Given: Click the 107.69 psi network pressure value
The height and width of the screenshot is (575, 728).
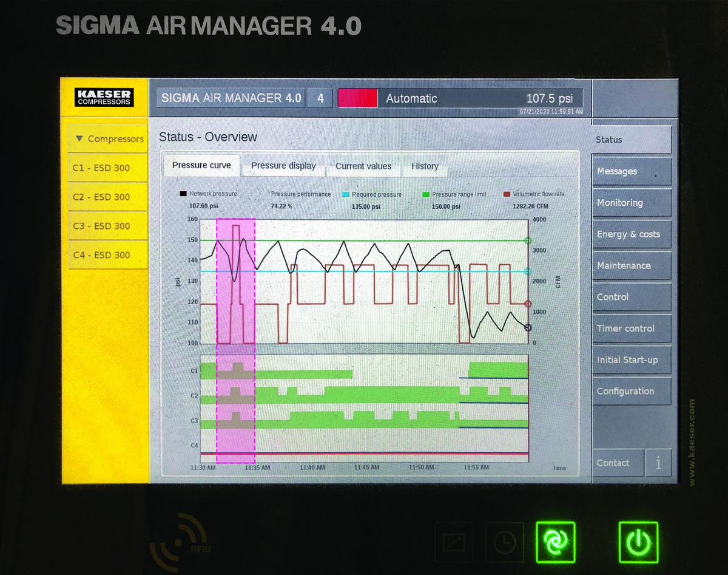Looking at the screenshot, I should click(203, 206).
